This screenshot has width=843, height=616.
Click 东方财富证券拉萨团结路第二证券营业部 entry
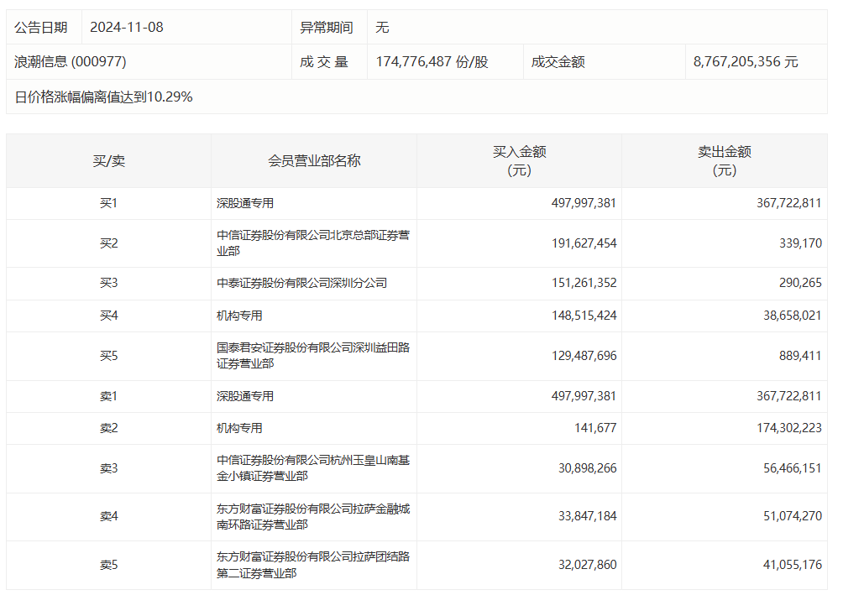coord(313,565)
